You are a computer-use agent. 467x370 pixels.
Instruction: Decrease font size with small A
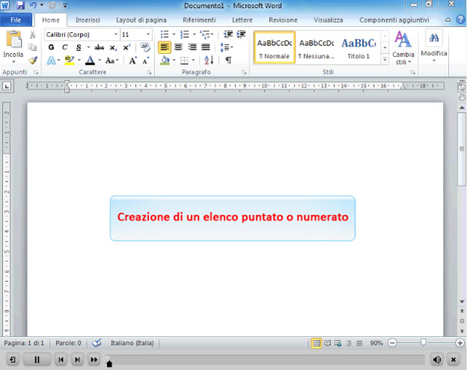(x=146, y=61)
